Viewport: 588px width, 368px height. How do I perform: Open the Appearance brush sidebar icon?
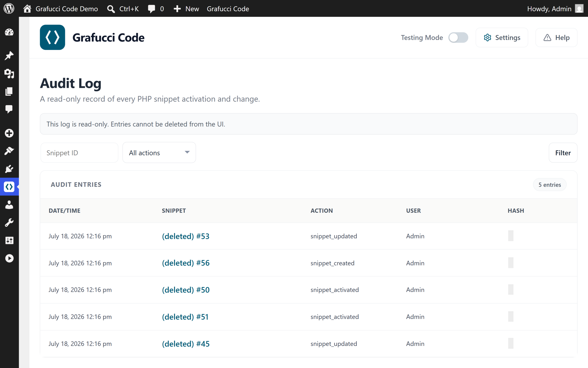pos(9,151)
